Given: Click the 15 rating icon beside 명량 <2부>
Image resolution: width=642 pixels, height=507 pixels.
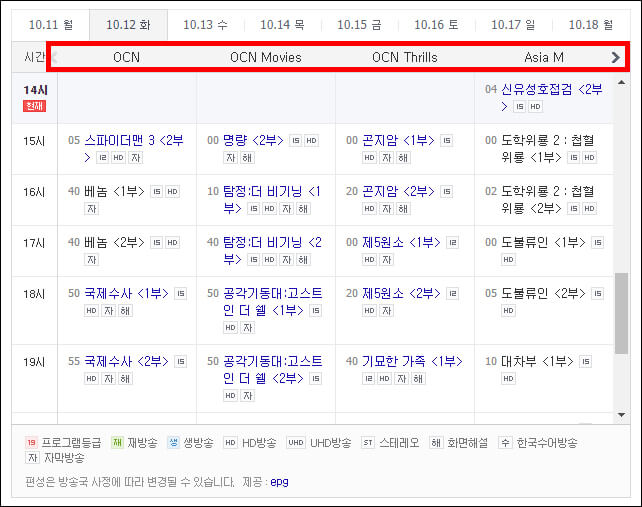Looking at the screenshot, I should point(296,140).
